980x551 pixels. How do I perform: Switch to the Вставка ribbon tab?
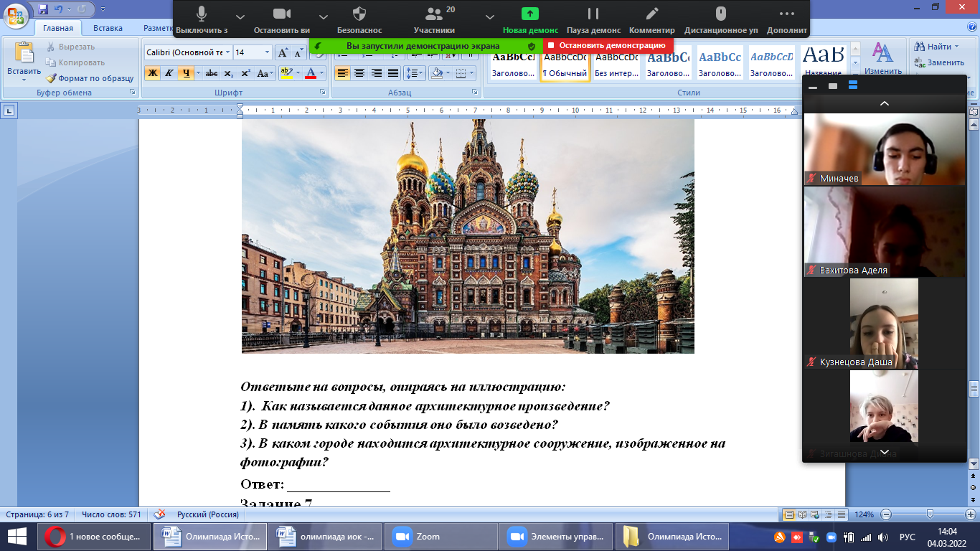coord(108,28)
